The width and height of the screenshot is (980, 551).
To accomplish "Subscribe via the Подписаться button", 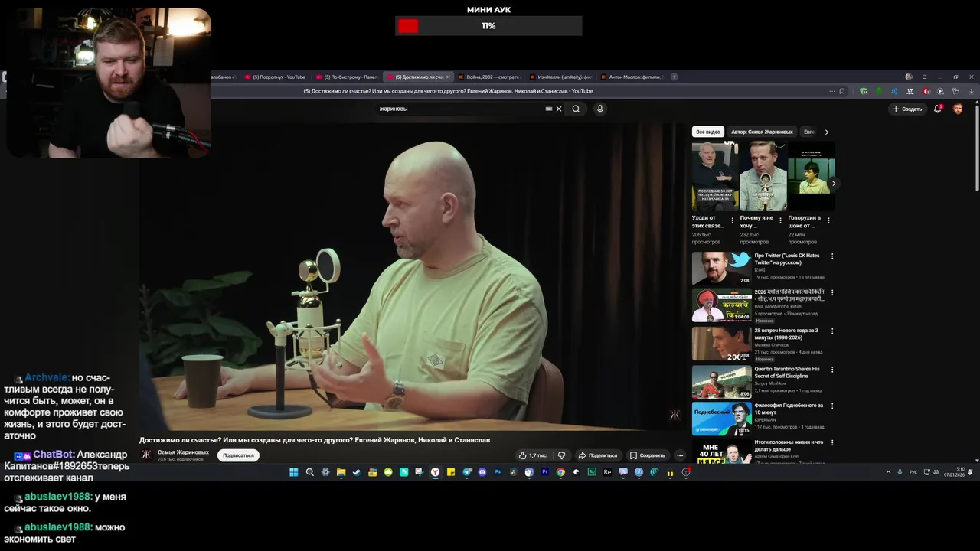I will click(238, 455).
